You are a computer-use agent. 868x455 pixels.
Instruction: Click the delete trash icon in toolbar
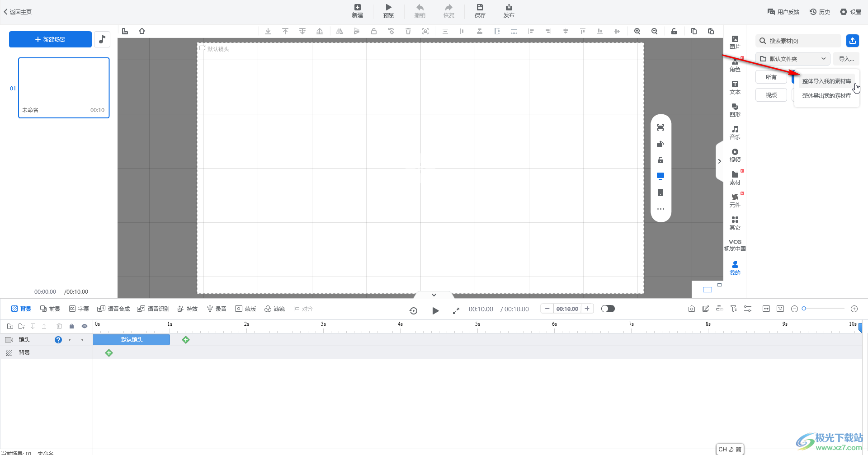click(408, 31)
